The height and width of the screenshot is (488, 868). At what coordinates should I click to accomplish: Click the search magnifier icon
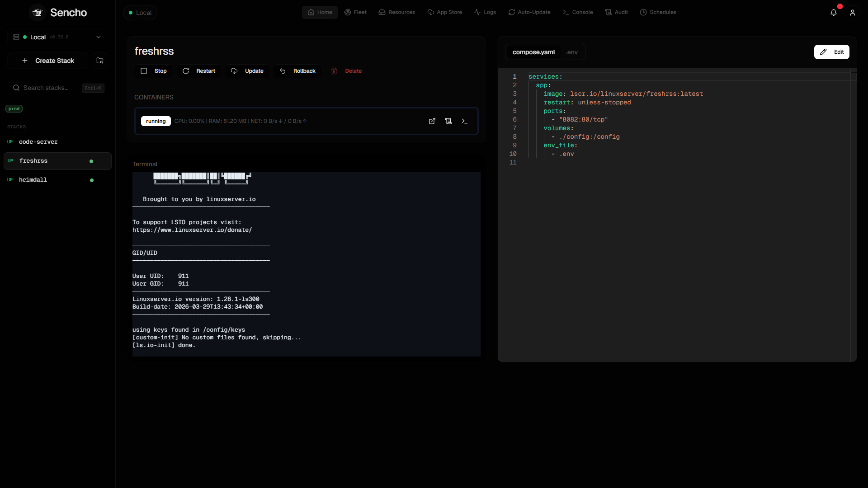tap(16, 88)
